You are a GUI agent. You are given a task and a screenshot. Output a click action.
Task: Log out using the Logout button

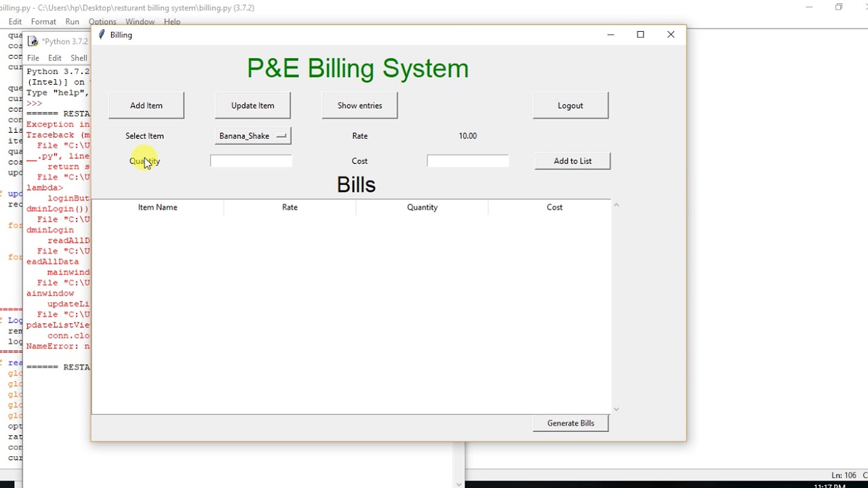(570, 106)
